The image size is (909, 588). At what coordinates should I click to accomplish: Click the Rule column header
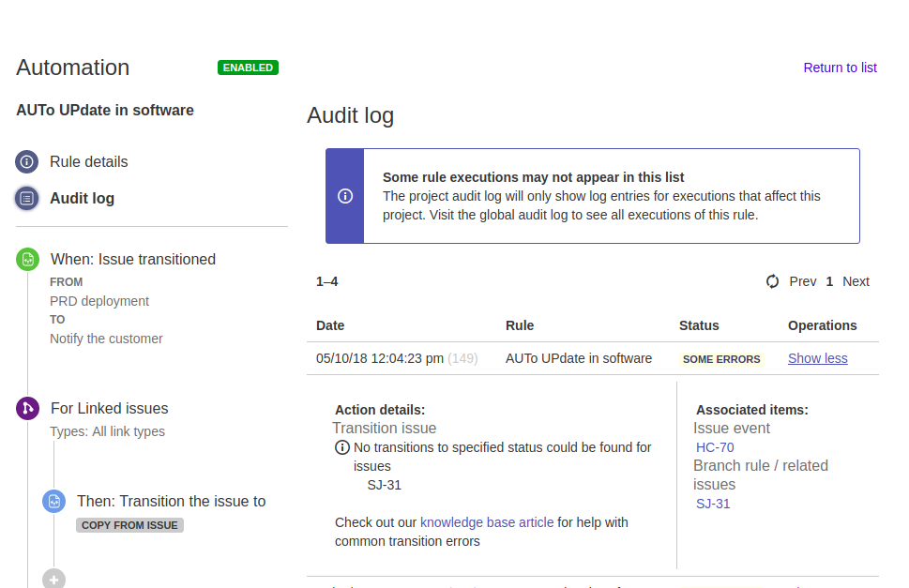[520, 325]
